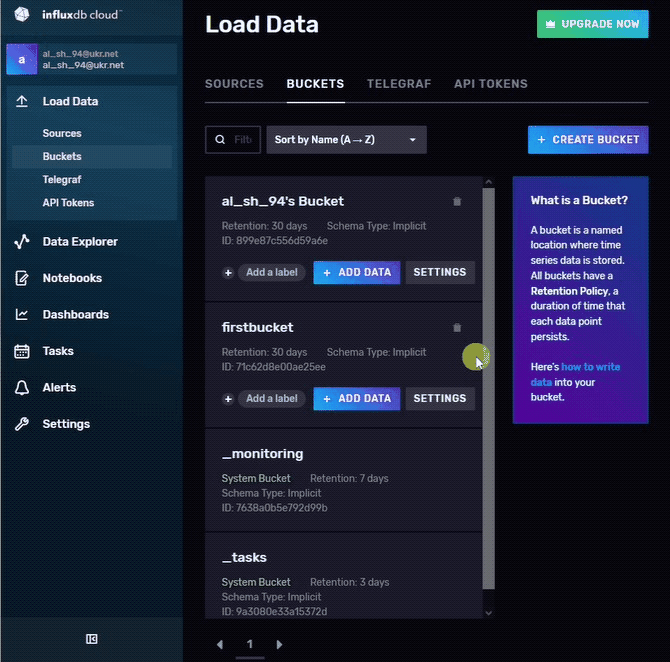This screenshot has height=662, width=670.
Task: Open Notebooks section in sidebar
Action: click(x=71, y=278)
